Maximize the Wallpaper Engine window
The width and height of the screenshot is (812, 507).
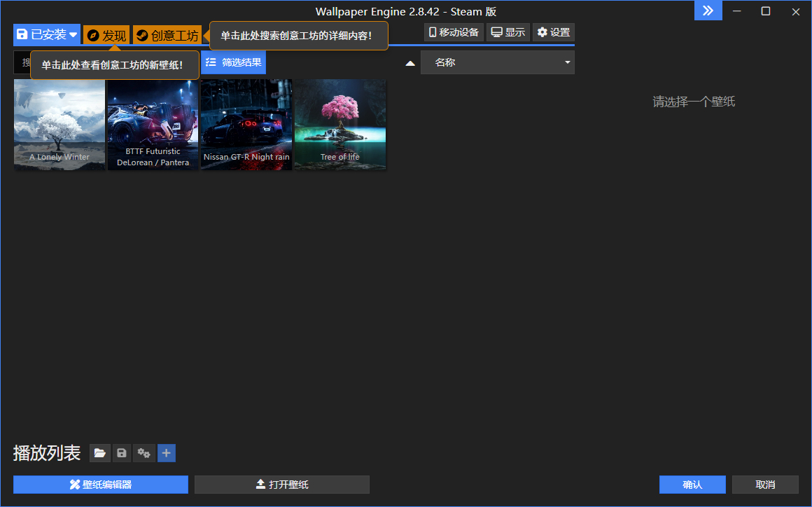[766, 11]
